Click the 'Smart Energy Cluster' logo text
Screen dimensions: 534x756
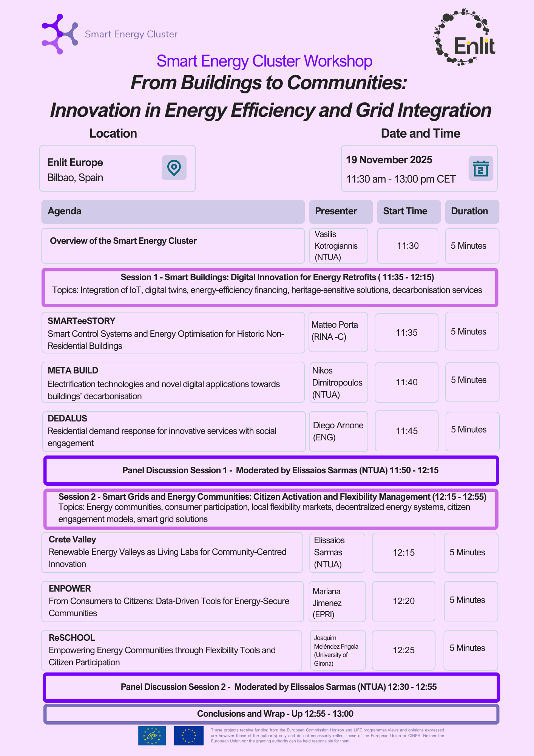point(131,34)
